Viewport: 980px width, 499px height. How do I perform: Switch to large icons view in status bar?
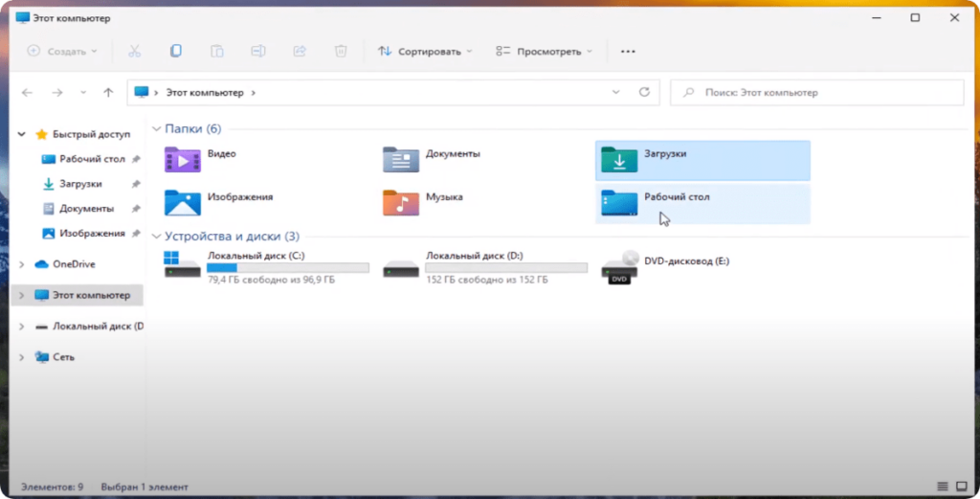[x=961, y=487]
